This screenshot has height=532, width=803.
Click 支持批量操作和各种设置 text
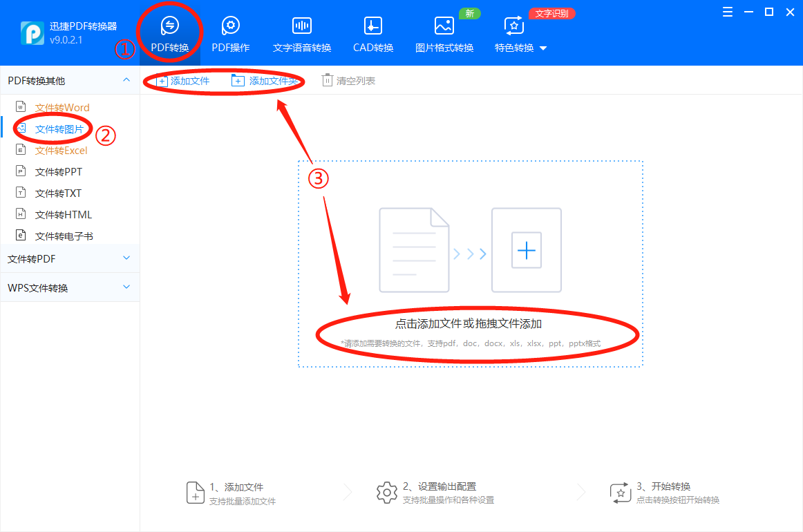coord(448,500)
